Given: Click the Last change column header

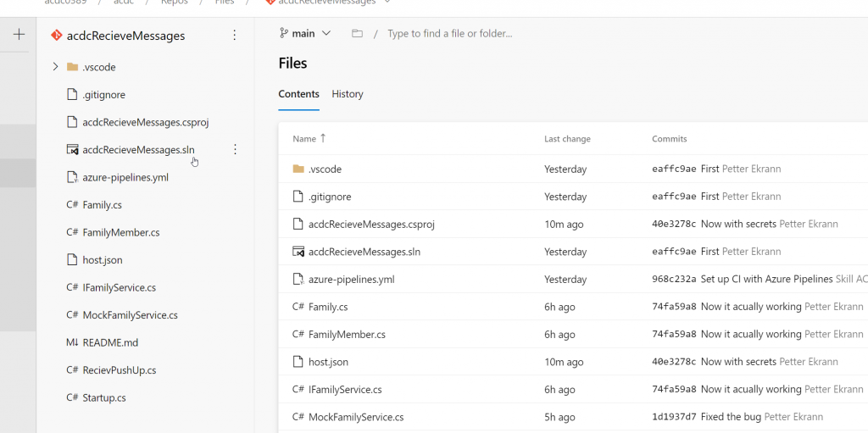Looking at the screenshot, I should (x=567, y=139).
